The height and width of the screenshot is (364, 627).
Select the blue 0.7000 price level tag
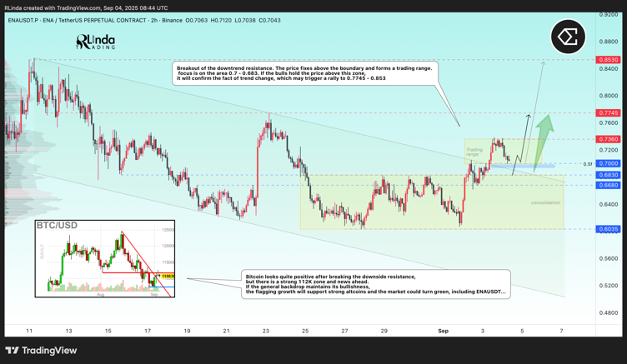click(x=608, y=163)
